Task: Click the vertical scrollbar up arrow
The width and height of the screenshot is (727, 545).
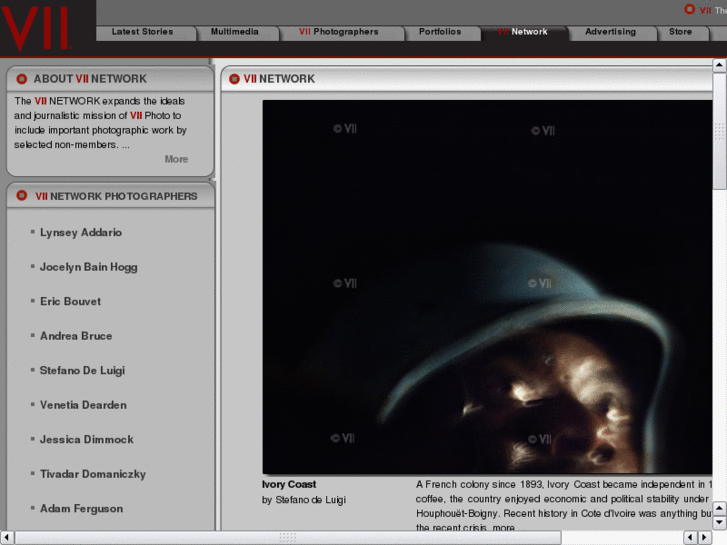Action: point(719,66)
